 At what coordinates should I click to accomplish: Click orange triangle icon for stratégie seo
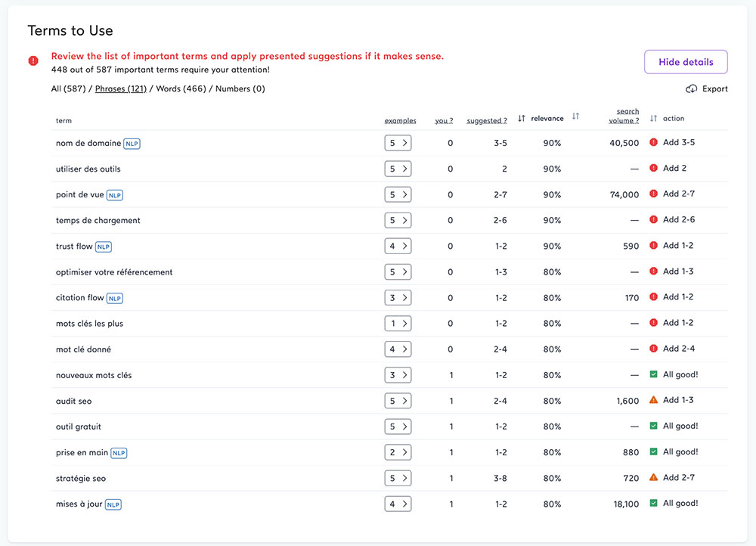(653, 477)
